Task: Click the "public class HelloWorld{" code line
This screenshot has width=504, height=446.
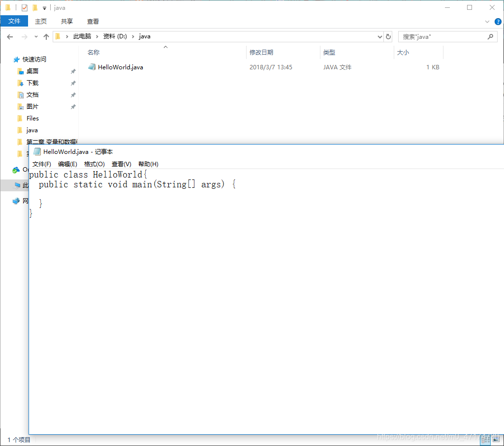Action: pos(88,175)
